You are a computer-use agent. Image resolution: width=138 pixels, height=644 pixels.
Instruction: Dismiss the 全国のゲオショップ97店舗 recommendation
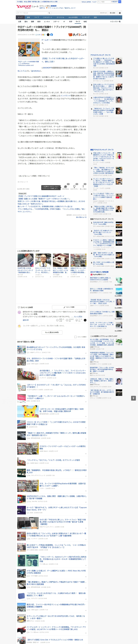pyautogui.click(x=86, y=277)
